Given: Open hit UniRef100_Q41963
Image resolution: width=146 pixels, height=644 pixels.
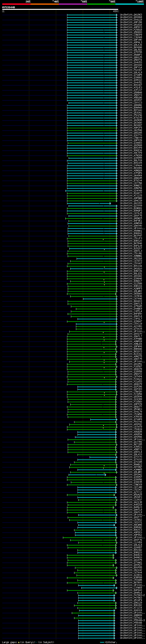Looking at the screenshot, I should [131, 15].
